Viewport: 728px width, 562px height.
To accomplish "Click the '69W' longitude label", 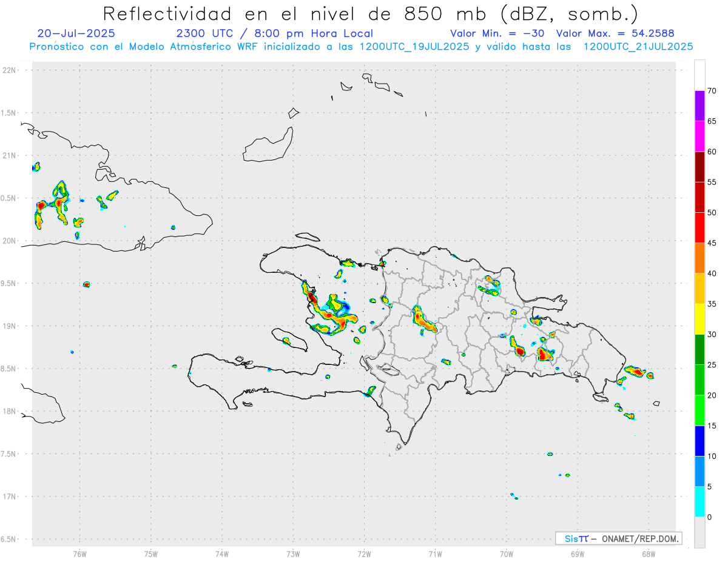I will (577, 554).
